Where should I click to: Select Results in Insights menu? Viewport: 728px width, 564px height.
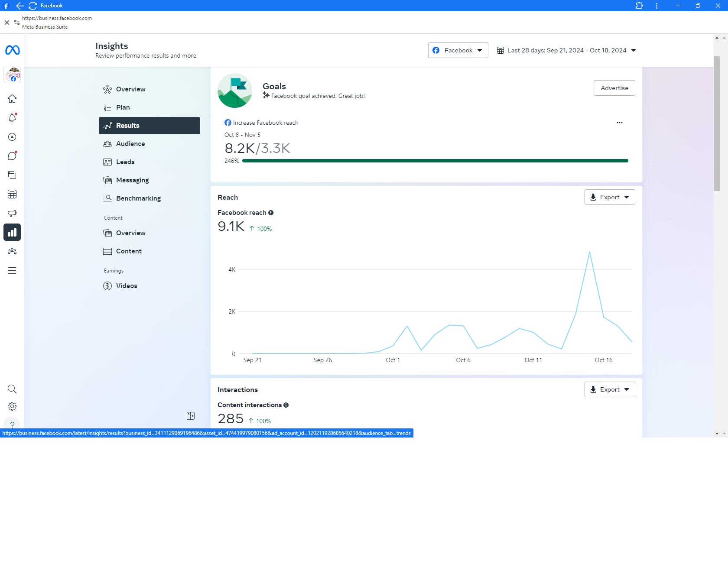pos(149,126)
